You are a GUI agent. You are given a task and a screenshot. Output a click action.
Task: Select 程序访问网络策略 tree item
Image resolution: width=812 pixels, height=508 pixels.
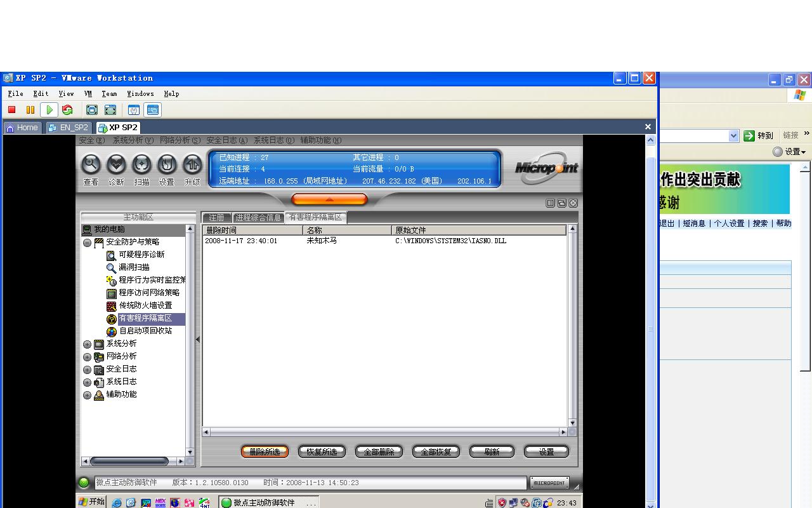(x=149, y=293)
